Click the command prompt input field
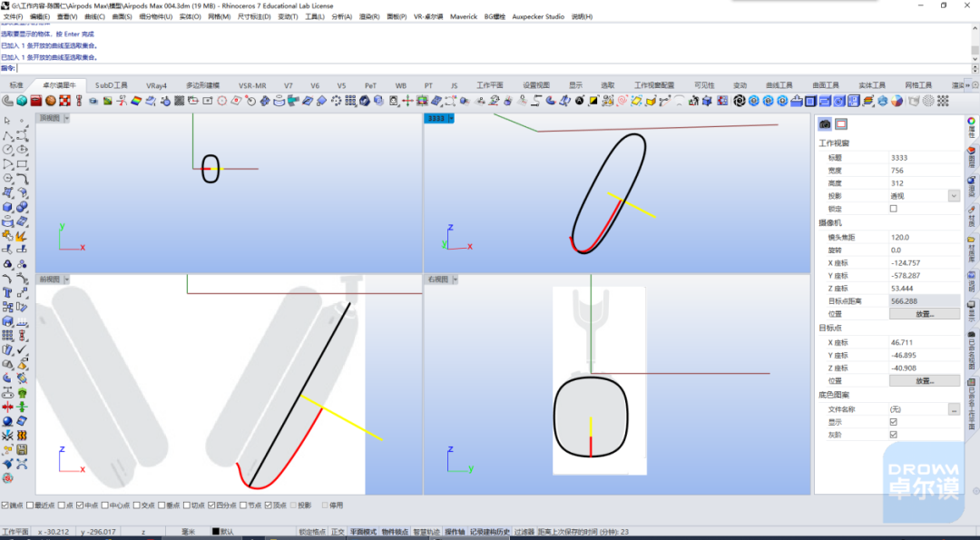The width and height of the screenshot is (980, 540). pyautogui.click(x=494, y=68)
